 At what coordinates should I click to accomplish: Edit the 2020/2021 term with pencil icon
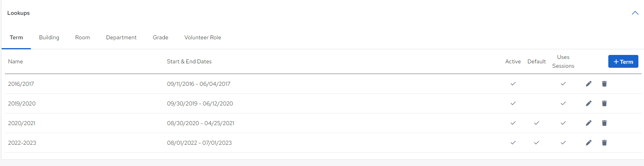pyautogui.click(x=588, y=123)
